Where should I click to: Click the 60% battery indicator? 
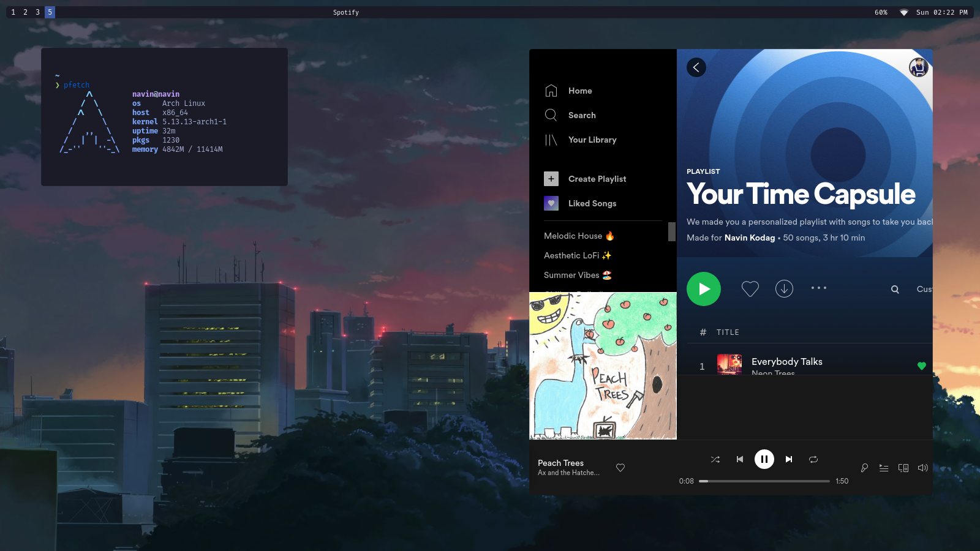point(881,12)
